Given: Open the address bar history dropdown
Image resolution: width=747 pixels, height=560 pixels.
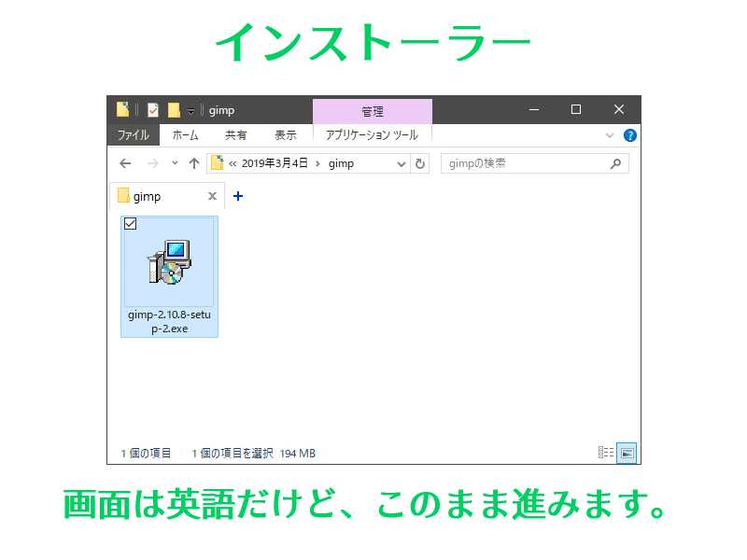Looking at the screenshot, I should tap(400, 163).
